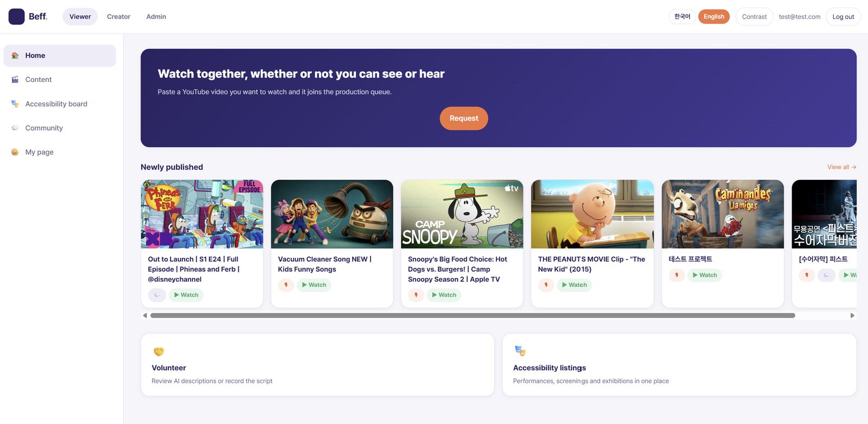Click the Community speech bubble icon

point(15,128)
